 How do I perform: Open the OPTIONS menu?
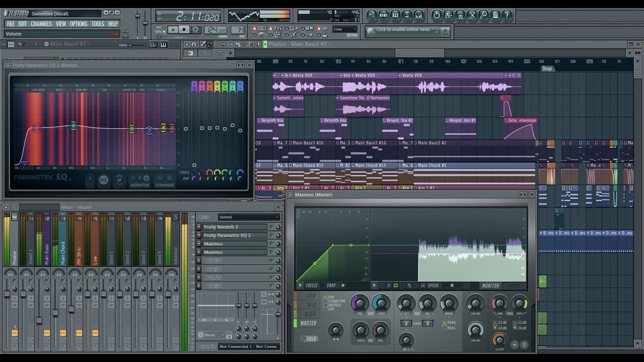pos(78,24)
